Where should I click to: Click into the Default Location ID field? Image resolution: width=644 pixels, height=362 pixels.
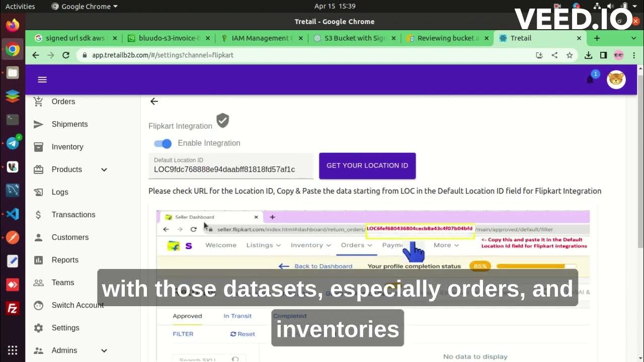pos(231,166)
